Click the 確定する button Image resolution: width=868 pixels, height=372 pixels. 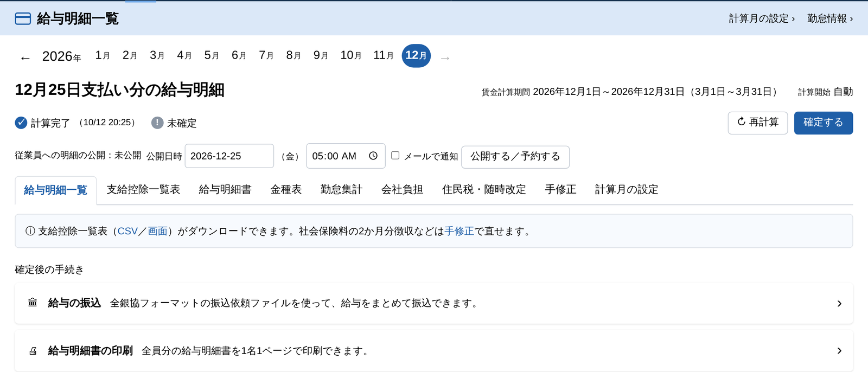(x=824, y=123)
